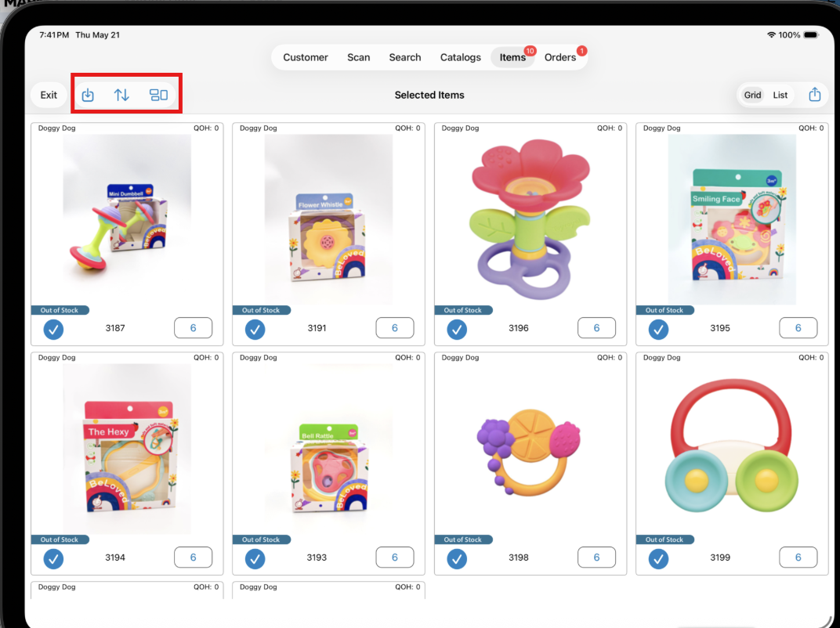Open Bell Rattle product image 3193
Viewport: 840px width, 628px height.
(x=328, y=449)
